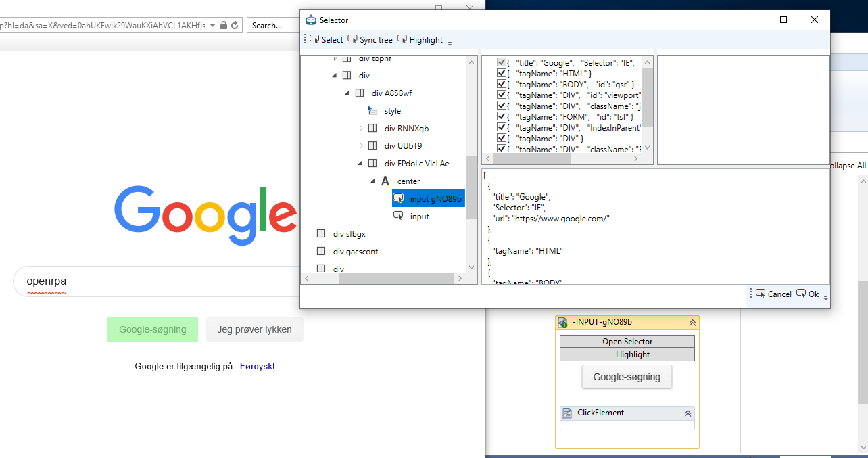
Task: Click the browser Search... box
Action: [x=274, y=26]
